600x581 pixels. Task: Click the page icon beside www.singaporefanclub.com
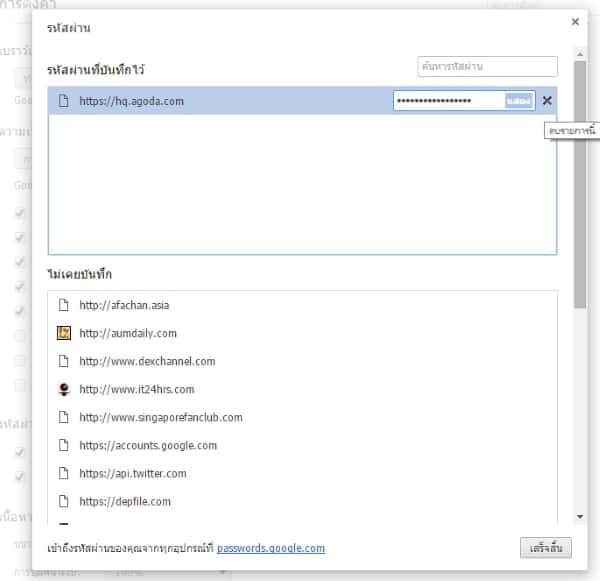click(x=63, y=417)
